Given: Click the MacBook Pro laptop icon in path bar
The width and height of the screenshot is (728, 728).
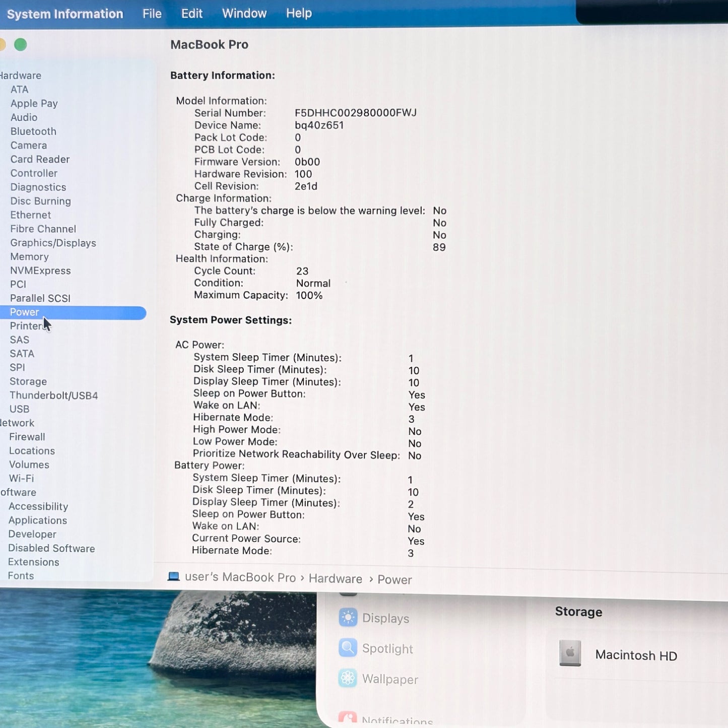Looking at the screenshot, I should [174, 576].
